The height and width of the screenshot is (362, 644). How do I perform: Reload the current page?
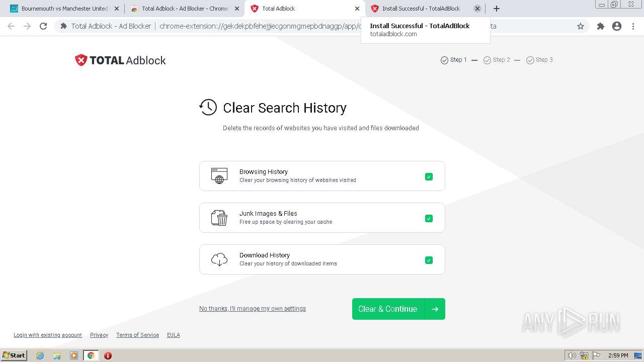pos(43,26)
